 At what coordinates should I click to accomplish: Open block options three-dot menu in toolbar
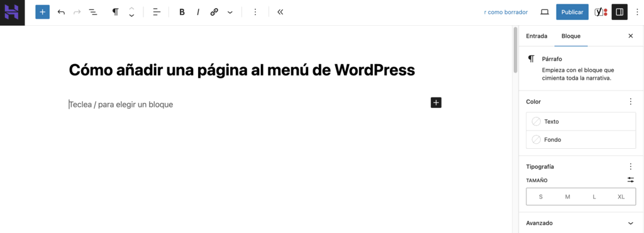[255, 13]
